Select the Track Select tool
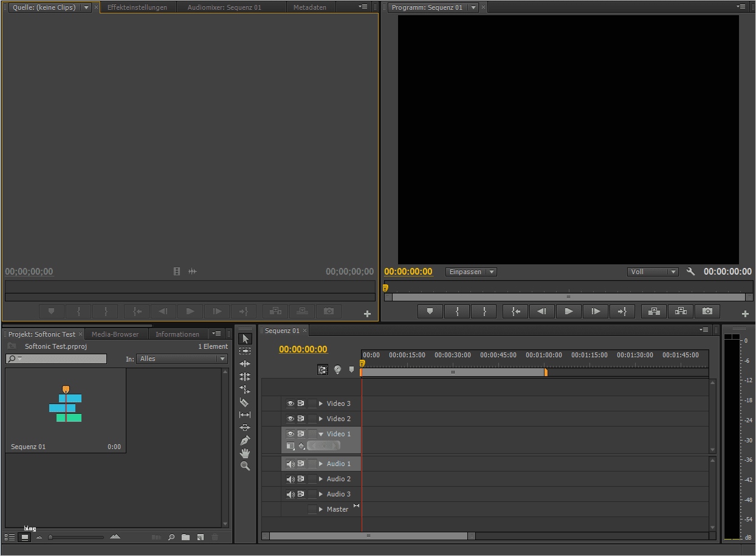756x556 pixels. pyautogui.click(x=245, y=351)
